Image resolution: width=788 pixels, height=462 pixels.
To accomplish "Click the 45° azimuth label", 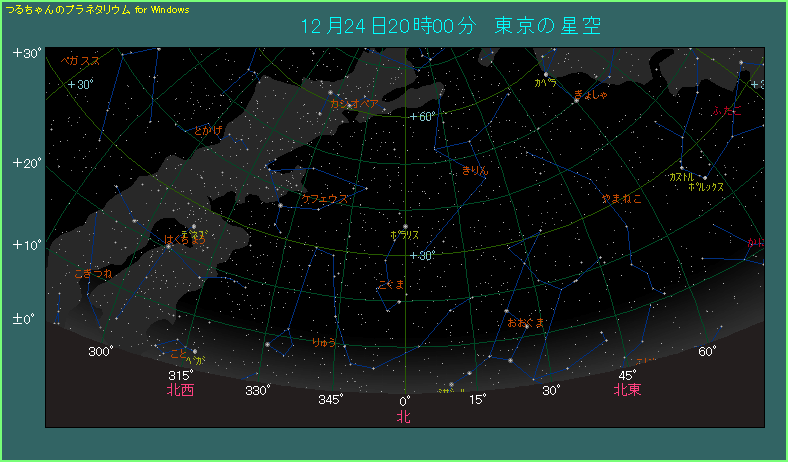I will tap(628, 376).
